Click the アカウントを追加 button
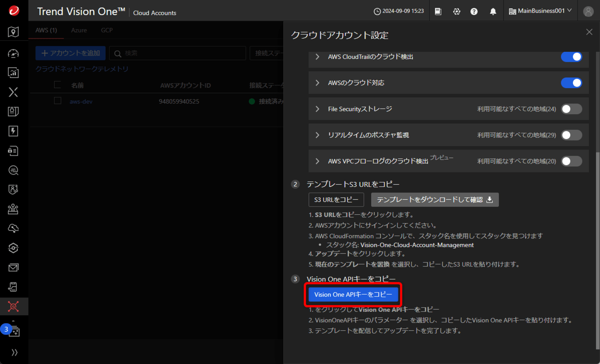Image resolution: width=600 pixels, height=364 pixels. pyautogui.click(x=70, y=53)
